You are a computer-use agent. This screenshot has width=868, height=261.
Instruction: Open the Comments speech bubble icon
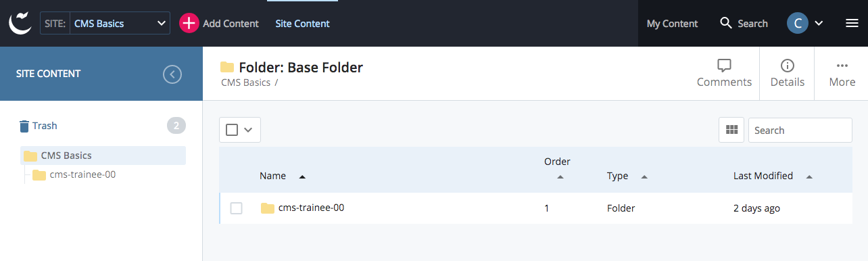coord(724,66)
